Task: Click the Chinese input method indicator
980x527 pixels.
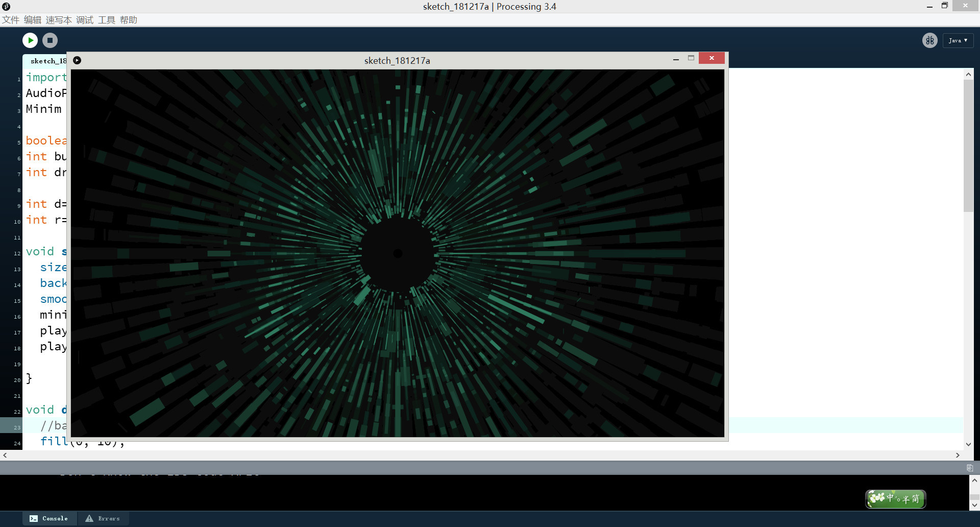Action: [896, 498]
